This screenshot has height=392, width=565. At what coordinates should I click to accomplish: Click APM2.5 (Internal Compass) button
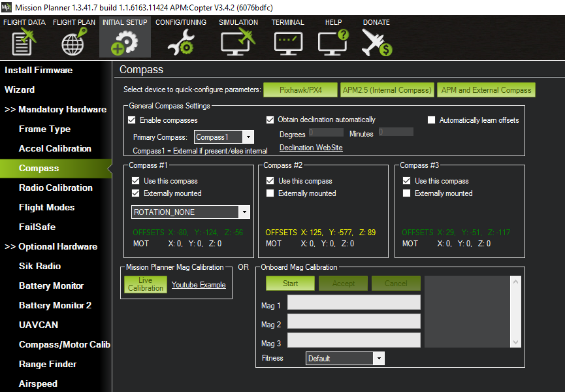click(387, 90)
